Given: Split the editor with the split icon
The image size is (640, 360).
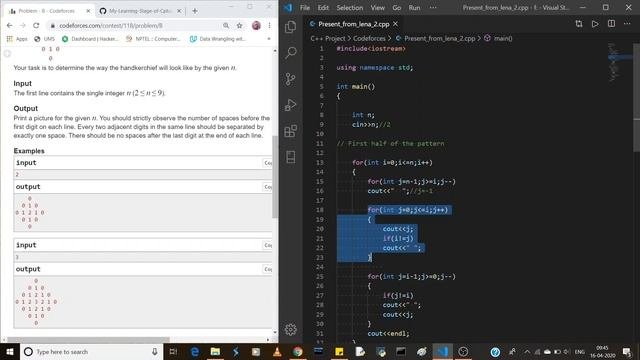Looking at the screenshot, I should pos(611,24).
